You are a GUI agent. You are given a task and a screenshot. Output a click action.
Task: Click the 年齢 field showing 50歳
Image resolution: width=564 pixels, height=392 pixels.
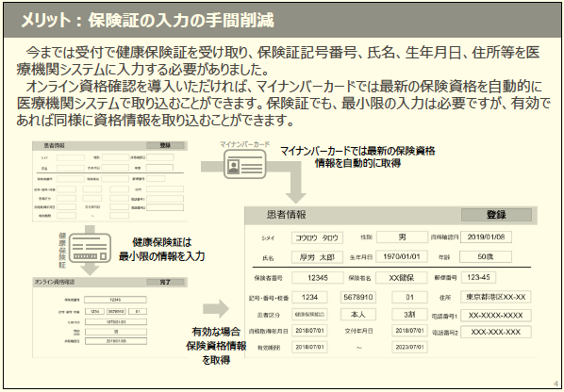point(486,256)
